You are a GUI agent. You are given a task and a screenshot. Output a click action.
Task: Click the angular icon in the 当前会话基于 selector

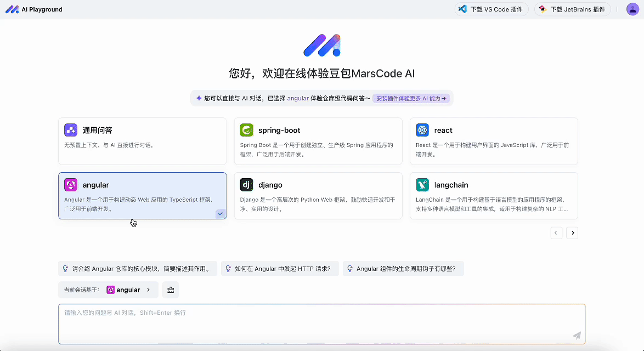[110, 290]
